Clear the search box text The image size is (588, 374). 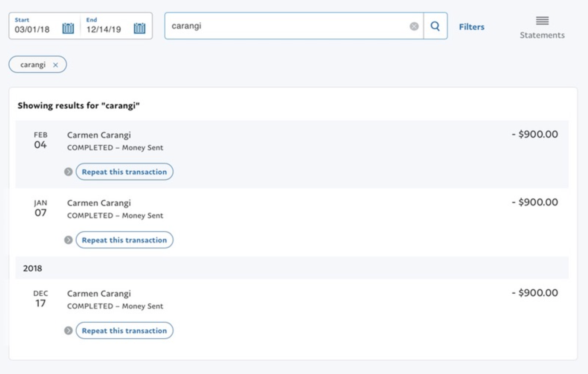(414, 26)
